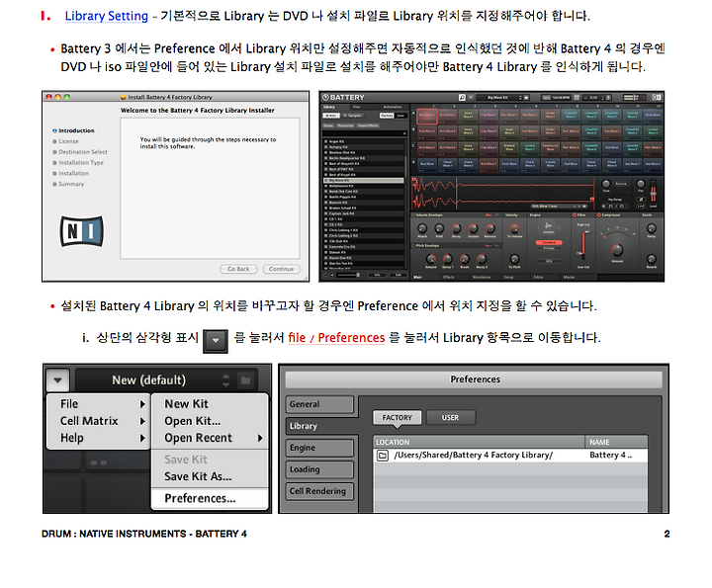Click the Edit button below kit list
The width and height of the screenshot is (712, 588).
click(x=399, y=275)
